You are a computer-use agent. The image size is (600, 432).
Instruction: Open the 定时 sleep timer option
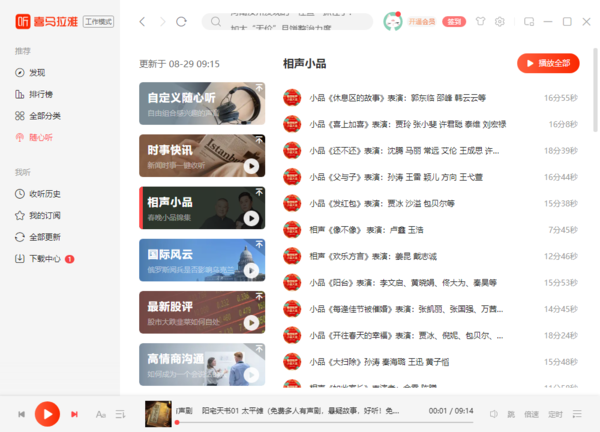click(x=555, y=414)
